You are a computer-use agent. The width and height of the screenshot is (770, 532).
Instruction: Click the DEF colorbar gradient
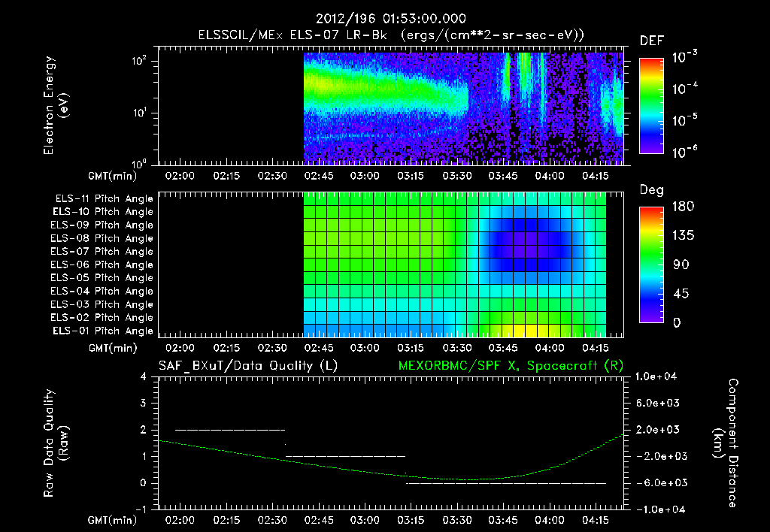pos(651,106)
